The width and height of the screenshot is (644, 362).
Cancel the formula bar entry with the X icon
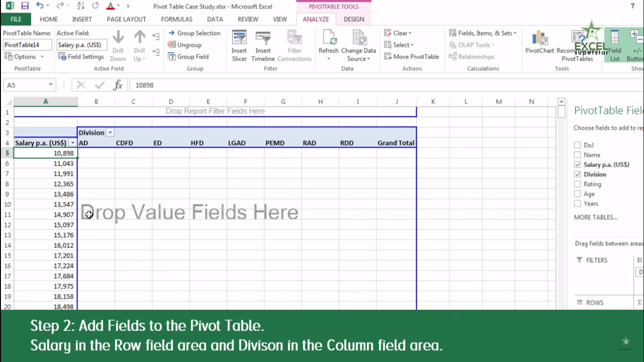point(81,85)
